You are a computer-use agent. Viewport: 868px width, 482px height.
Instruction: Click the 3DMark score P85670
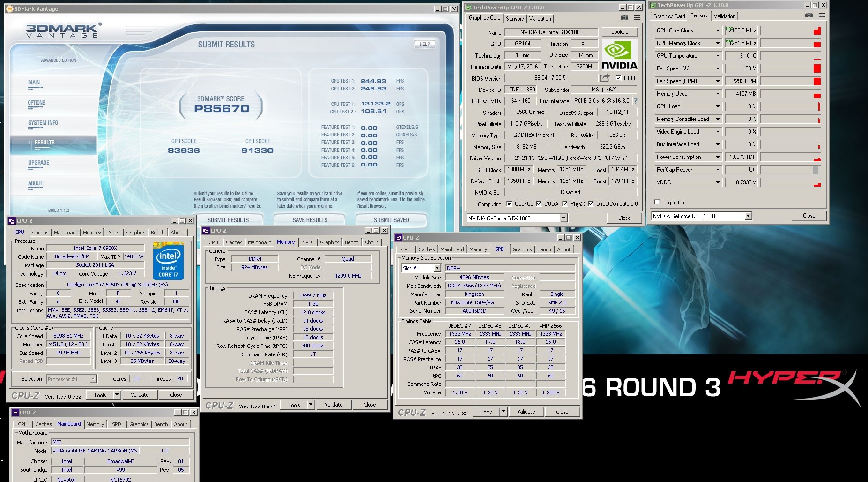click(x=222, y=109)
